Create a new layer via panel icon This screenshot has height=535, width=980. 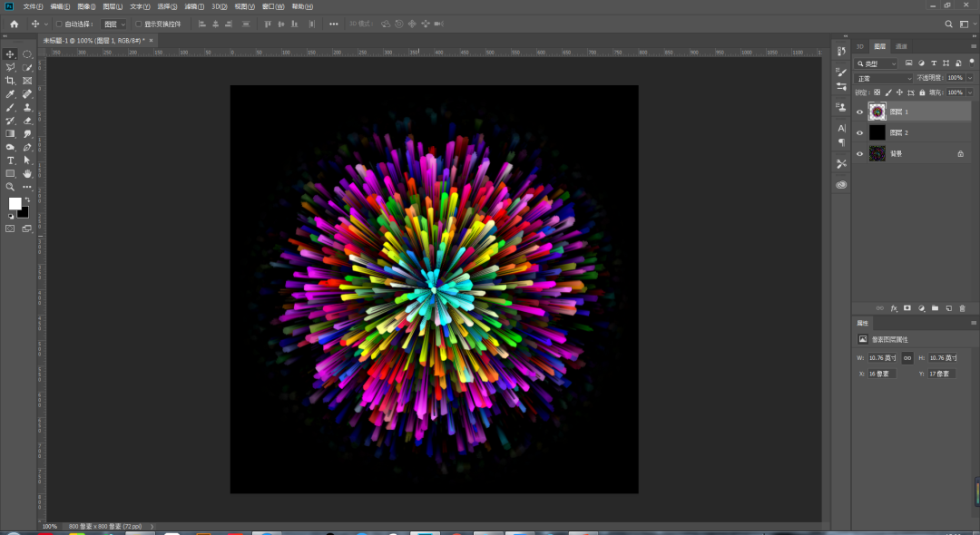pos(949,308)
